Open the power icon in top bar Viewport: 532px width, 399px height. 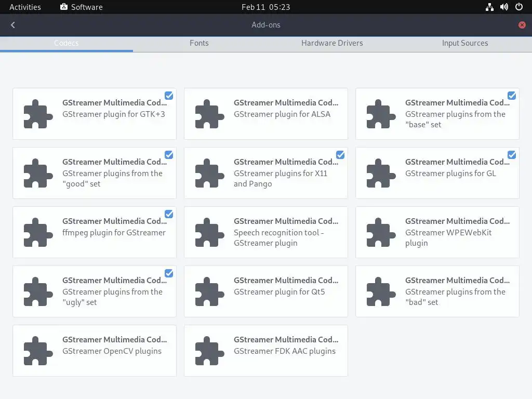519,7
